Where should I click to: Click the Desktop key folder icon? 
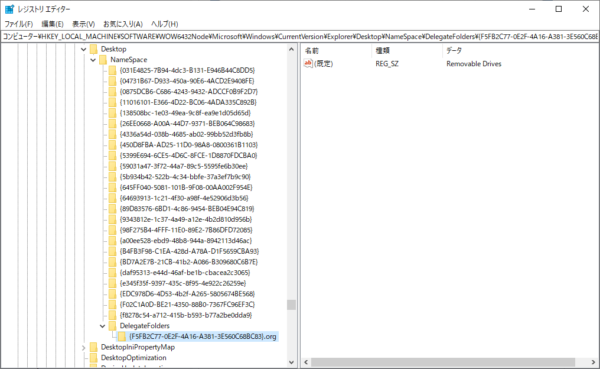click(94, 49)
